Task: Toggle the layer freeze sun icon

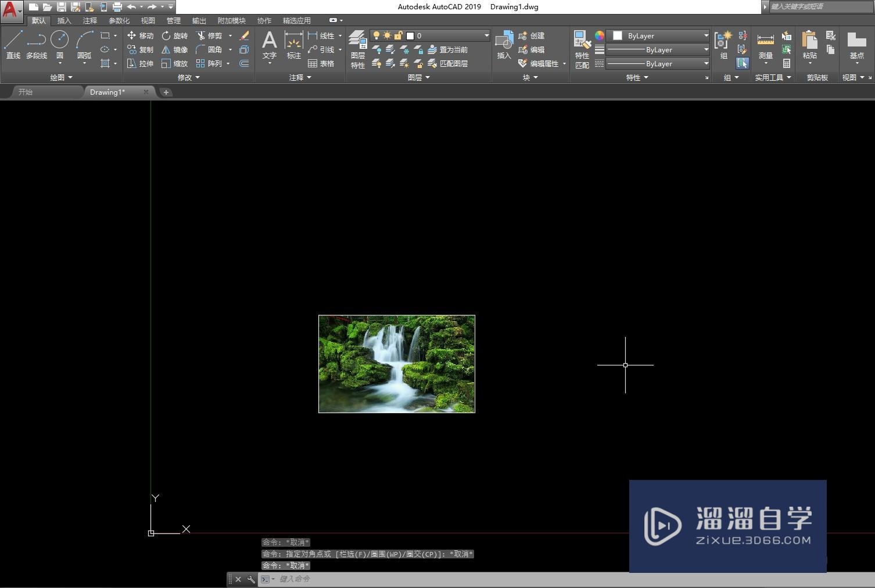Action: [x=387, y=35]
